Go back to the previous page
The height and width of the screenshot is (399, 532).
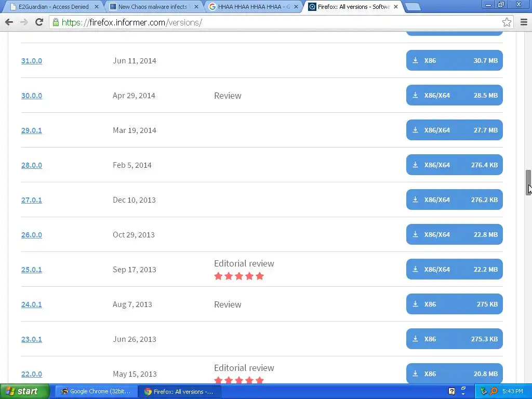(x=9, y=22)
